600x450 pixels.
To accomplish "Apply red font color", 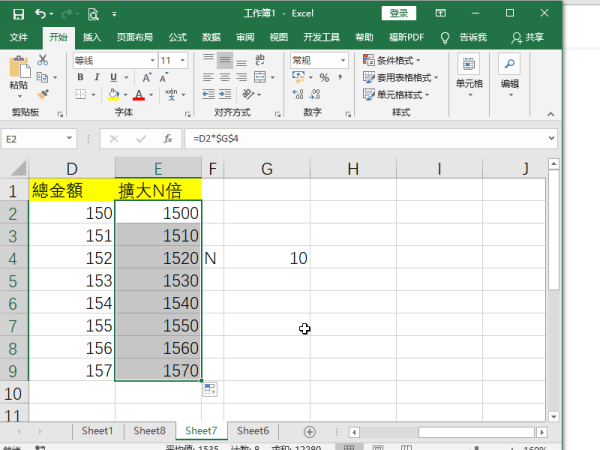I will coord(139,95).
